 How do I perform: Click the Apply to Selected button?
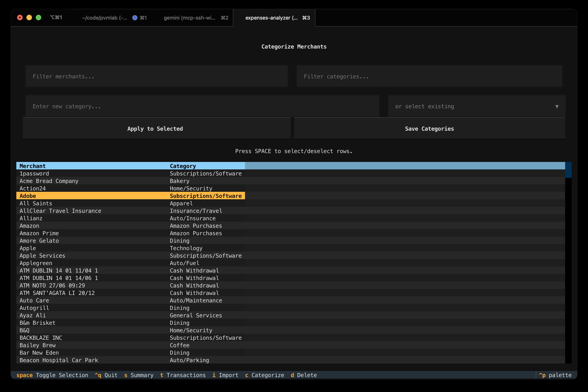[x=155, y=129]
